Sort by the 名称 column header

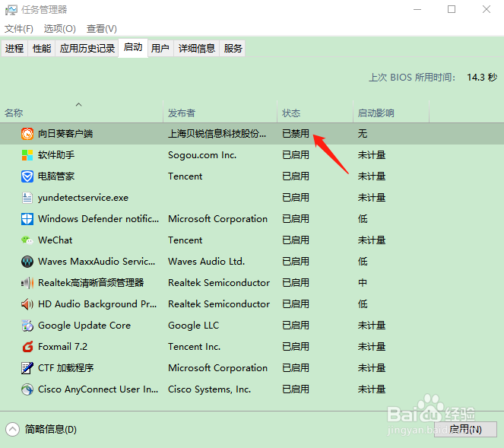(x=81, y=111)
